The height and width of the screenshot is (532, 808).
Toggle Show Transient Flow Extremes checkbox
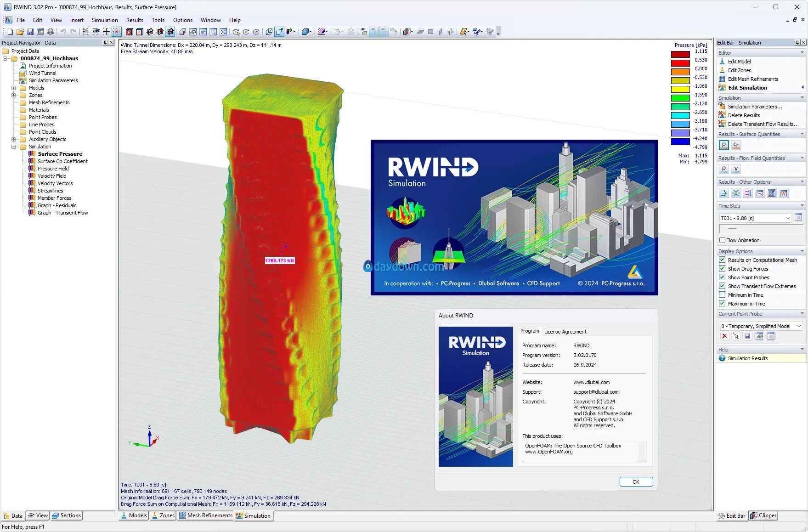click(x=722, y=286)
